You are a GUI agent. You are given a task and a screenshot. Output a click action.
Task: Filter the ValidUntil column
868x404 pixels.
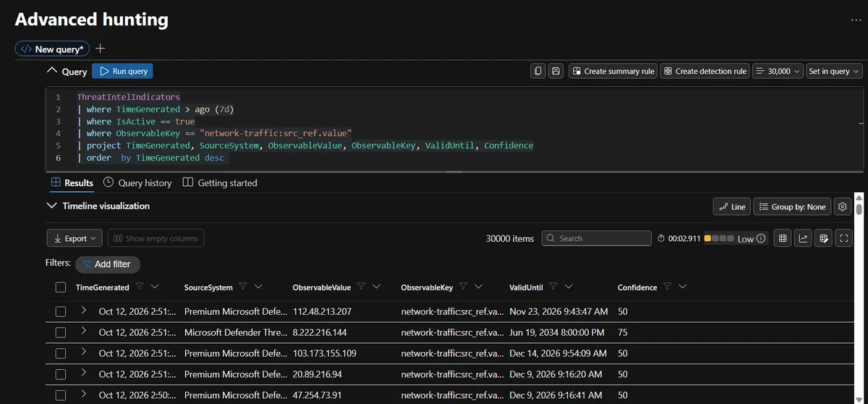coord(553,287)
